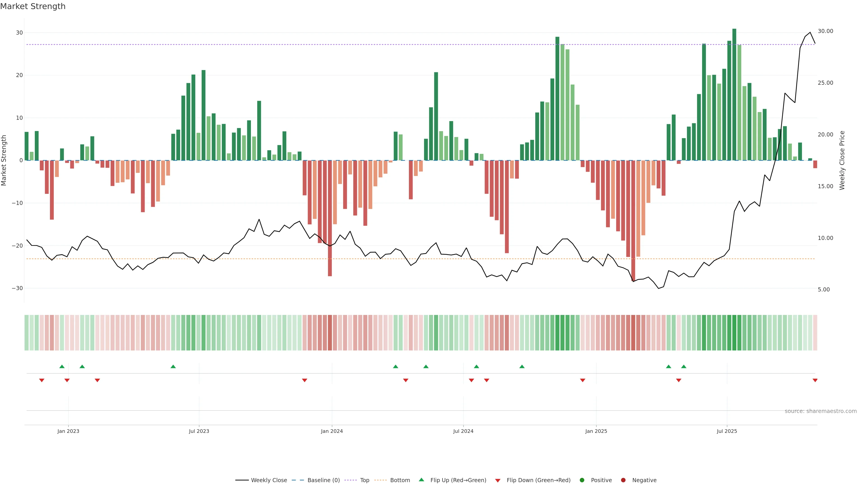
Task: Click the last red flip-down marker at far right
Action: click(815, 380)
